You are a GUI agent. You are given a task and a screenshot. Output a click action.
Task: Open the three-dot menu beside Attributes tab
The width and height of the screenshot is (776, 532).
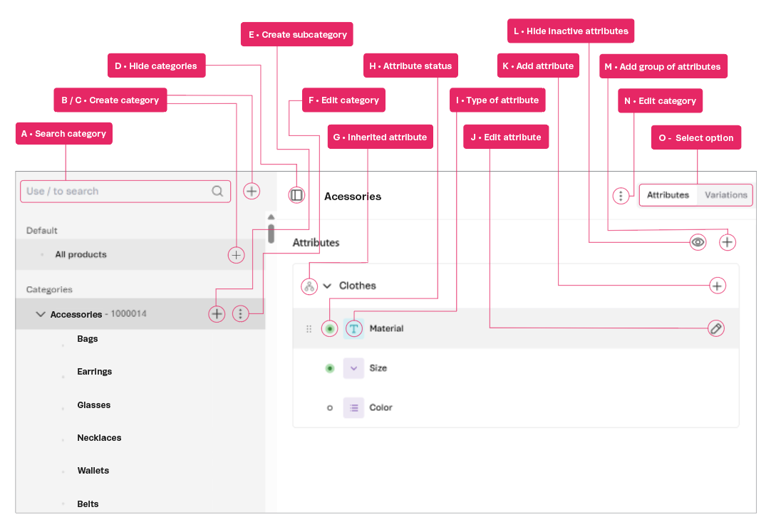pyautogui.click(x=621, y=196)
